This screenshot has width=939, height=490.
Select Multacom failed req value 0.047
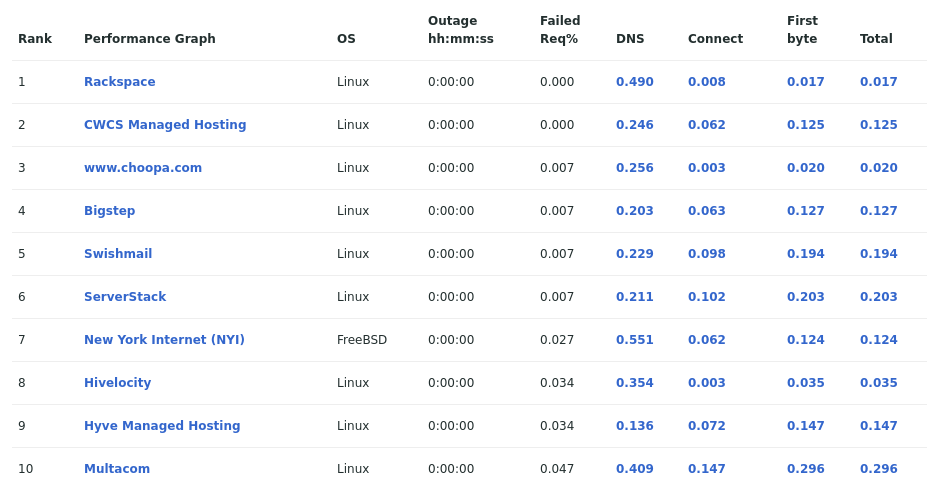[x=557, y=468]
